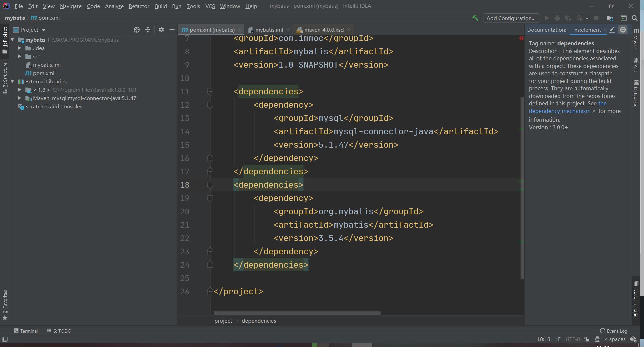Toggle the Documentation side tool window
The width and height of the screenshot is (644, 347).
pos(636,301)
